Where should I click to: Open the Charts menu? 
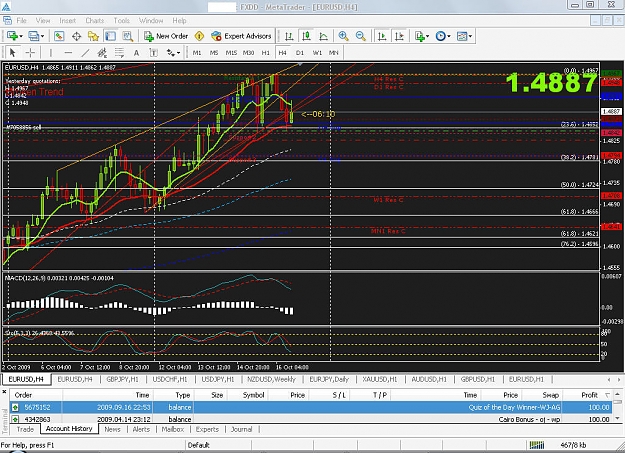94,20
